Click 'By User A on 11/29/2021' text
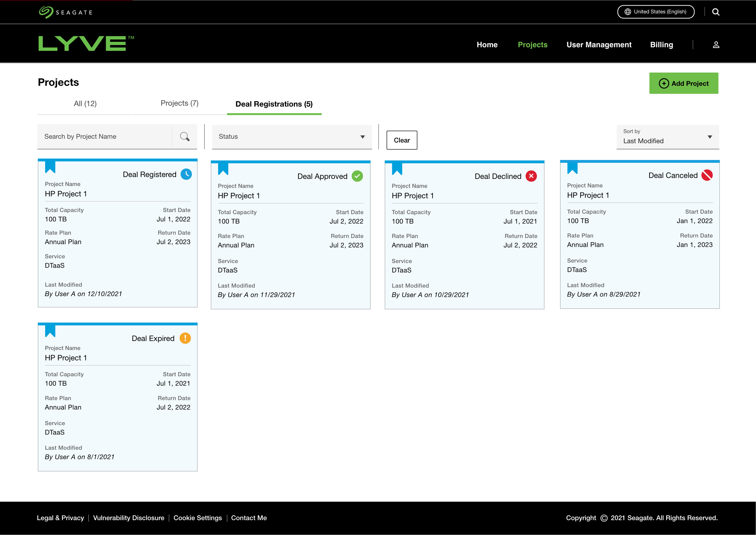 (x=256, y=295)
